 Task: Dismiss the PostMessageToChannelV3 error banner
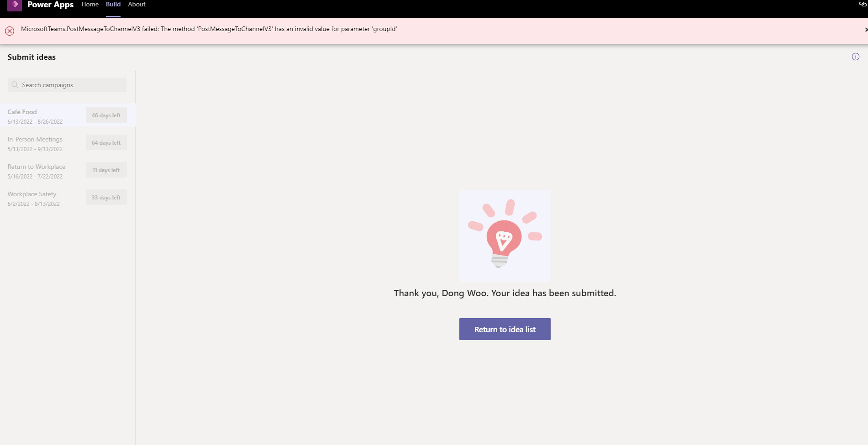pos(865,30)
